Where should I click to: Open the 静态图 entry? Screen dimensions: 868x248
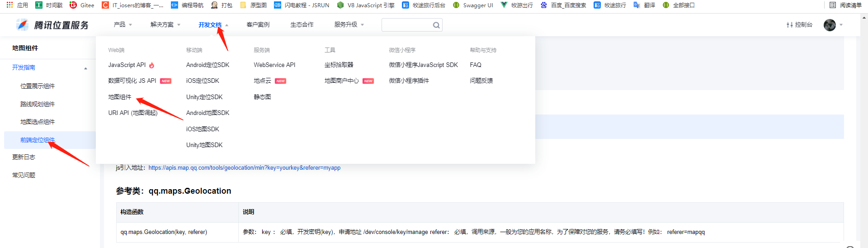[262, 97]
